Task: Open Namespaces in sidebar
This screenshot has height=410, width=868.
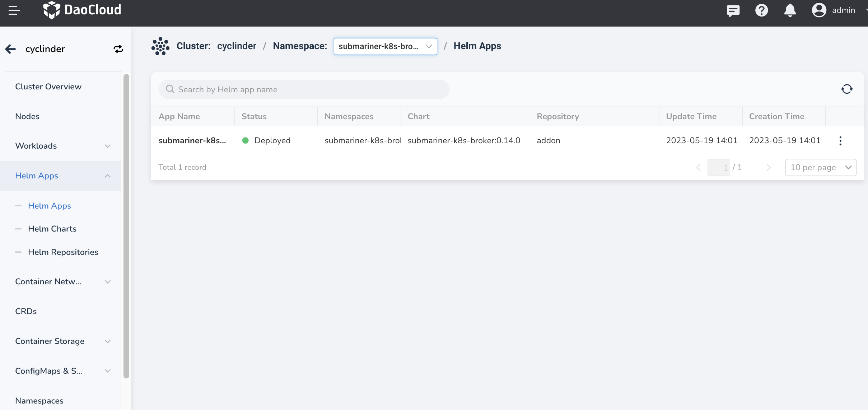Action: point(39,401)
